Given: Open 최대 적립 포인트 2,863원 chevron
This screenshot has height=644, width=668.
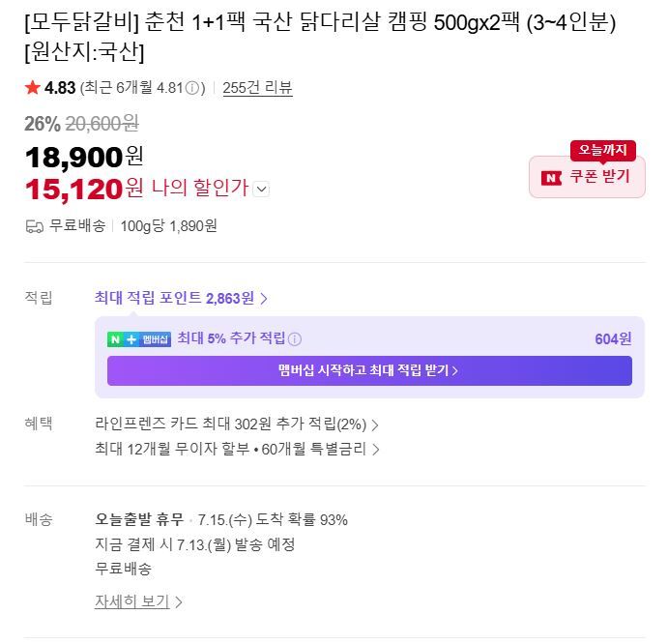Looking at the screenshot, I should (x=264, y=299).
